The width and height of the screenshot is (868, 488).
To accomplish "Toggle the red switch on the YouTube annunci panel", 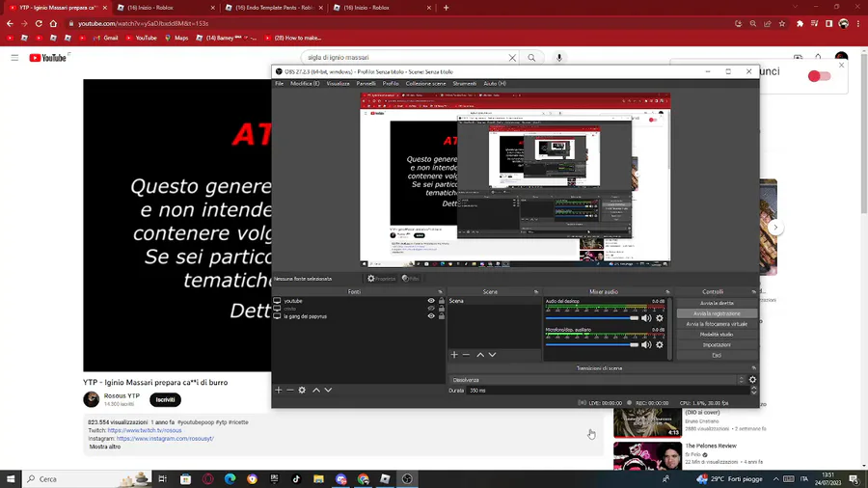I will 819,76.
